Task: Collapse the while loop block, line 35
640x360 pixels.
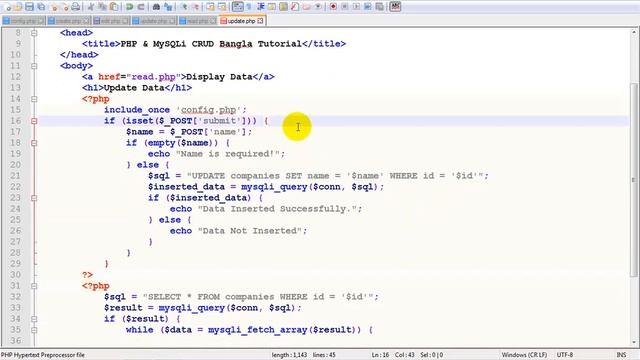Action: click(34, 330)
